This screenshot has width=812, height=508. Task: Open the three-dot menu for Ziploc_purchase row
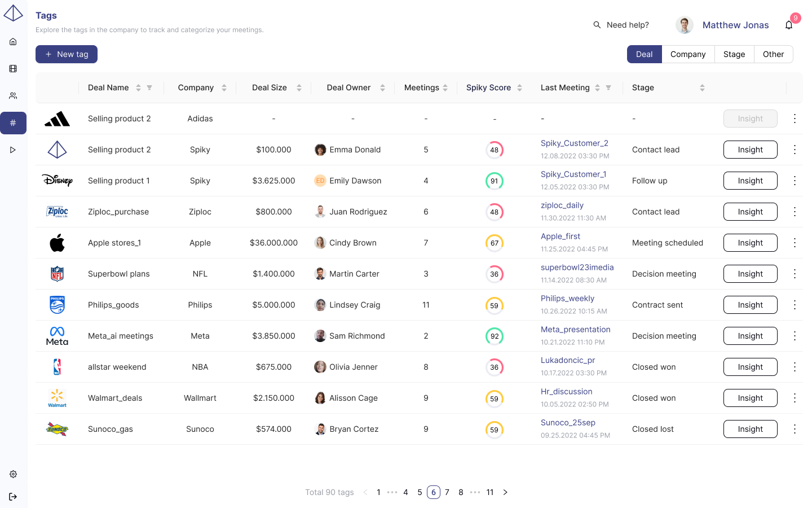click(795, 212)
